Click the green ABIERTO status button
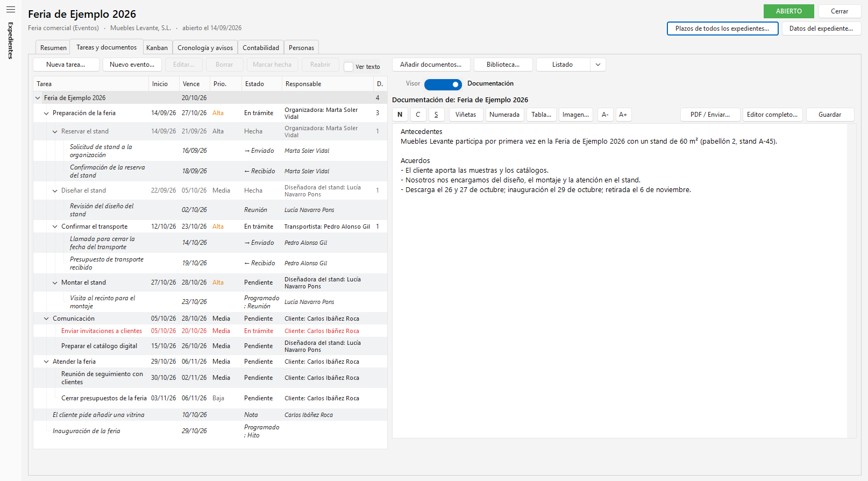868x481 pixels. click(x=789, y=11)
